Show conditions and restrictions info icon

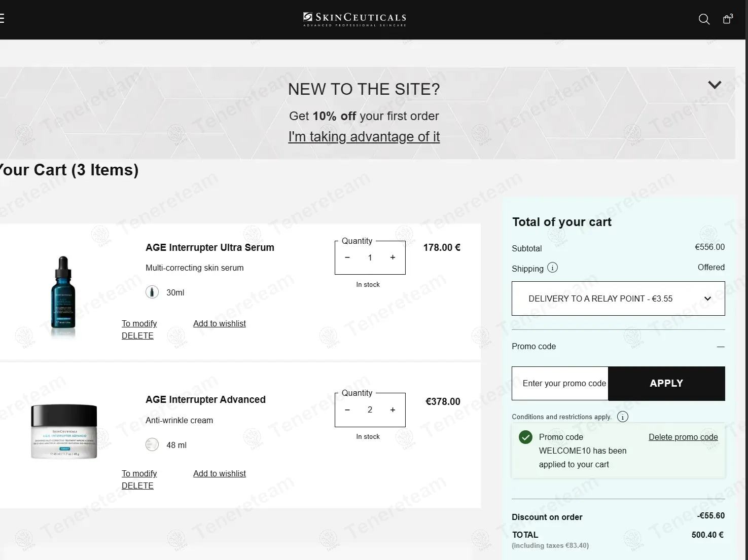(623, 417)
